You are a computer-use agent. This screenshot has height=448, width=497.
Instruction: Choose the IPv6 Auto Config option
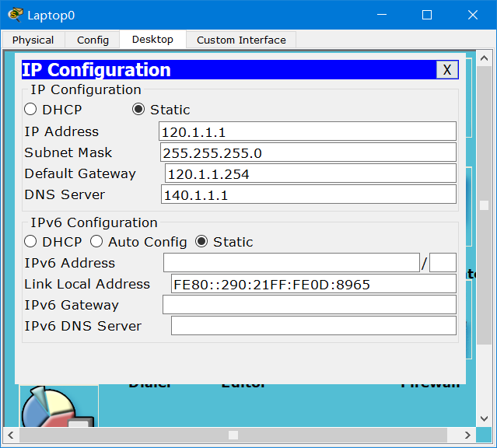[96, 242]
